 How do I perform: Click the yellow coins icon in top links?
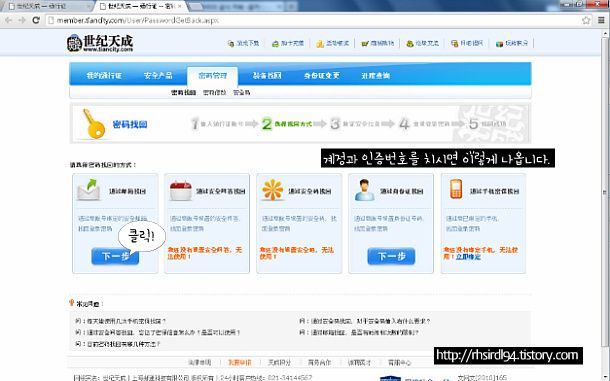coord(320,44)
